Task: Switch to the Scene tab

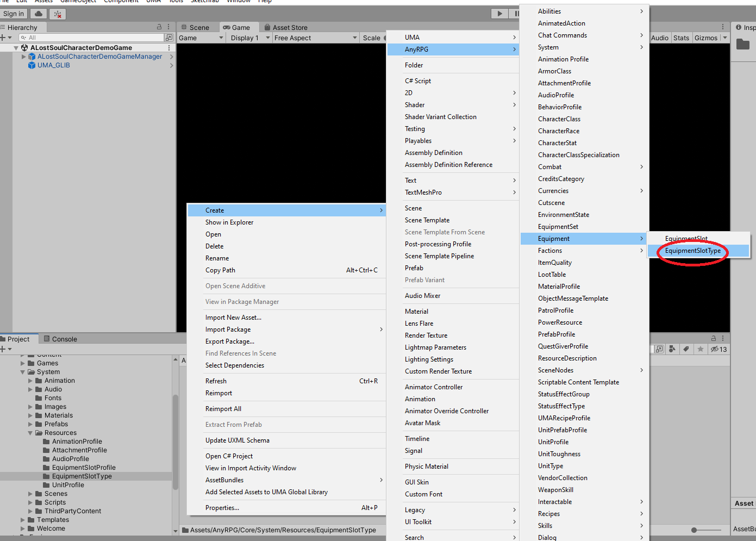Action: tap(196, 27)
